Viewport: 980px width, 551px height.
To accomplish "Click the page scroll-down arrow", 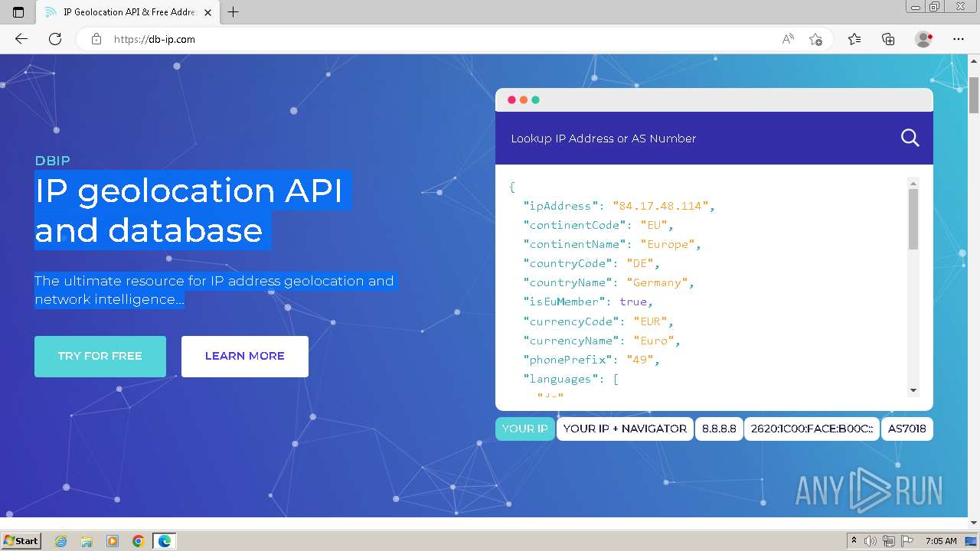I will 974,523.
